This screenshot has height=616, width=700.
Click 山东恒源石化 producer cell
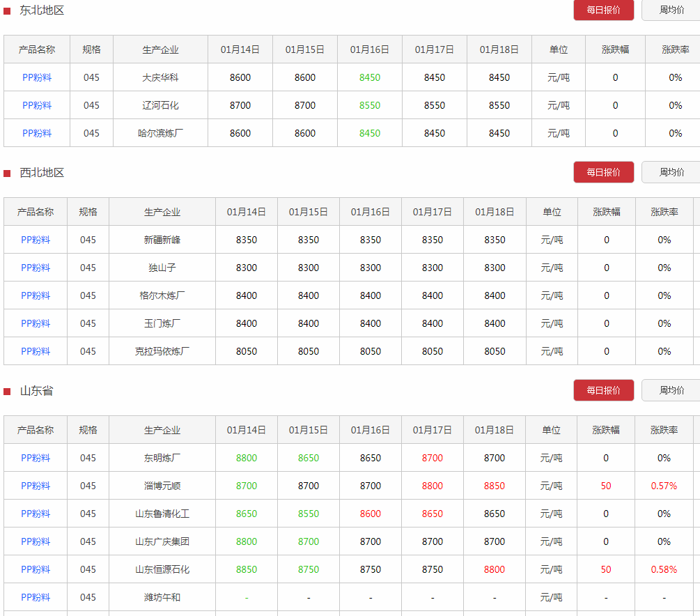pos(162,569)
